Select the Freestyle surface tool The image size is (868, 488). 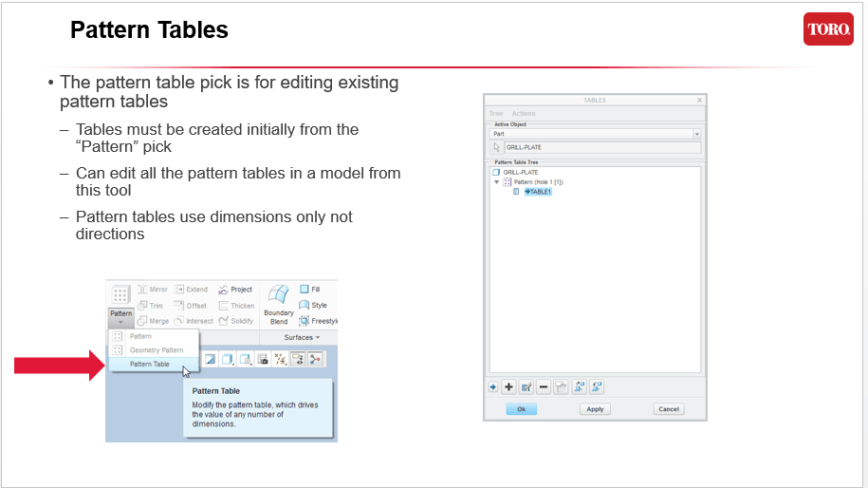[x=319, y=321]
